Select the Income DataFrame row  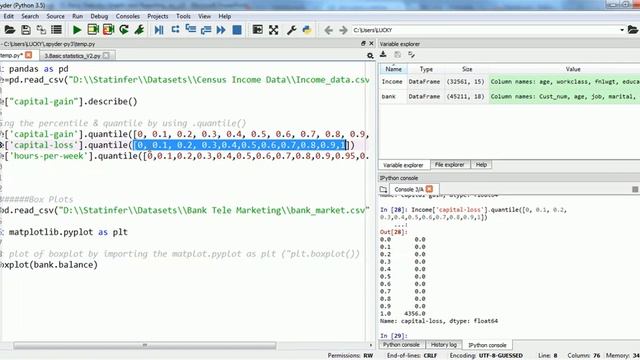tap(509, 82)
